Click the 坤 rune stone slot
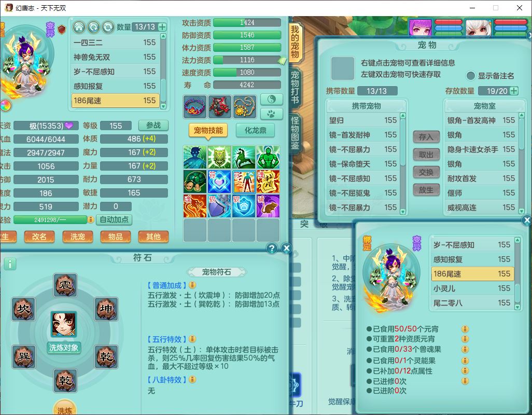The height and width of the screenshot is (415, 532). click(x=106, y=309)
